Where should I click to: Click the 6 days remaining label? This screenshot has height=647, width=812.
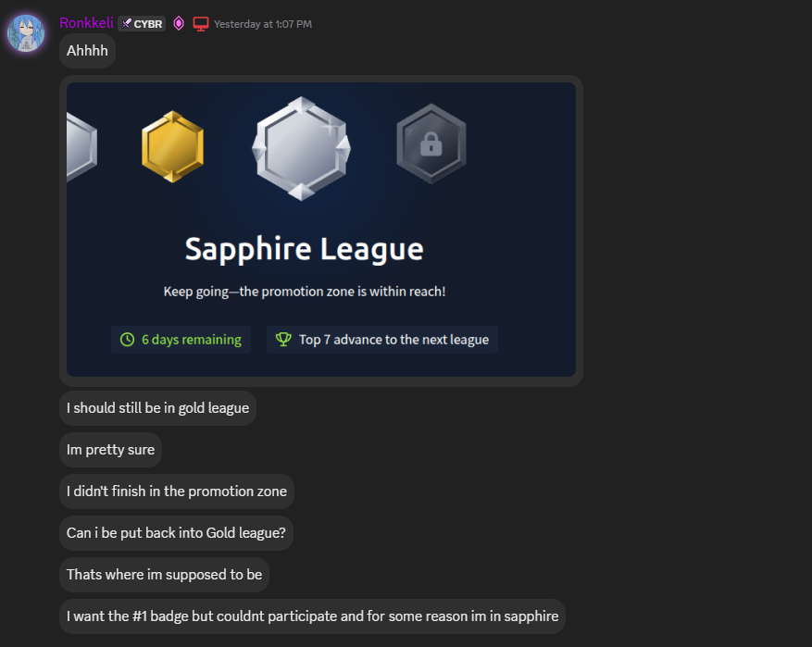tap(191, 340)
